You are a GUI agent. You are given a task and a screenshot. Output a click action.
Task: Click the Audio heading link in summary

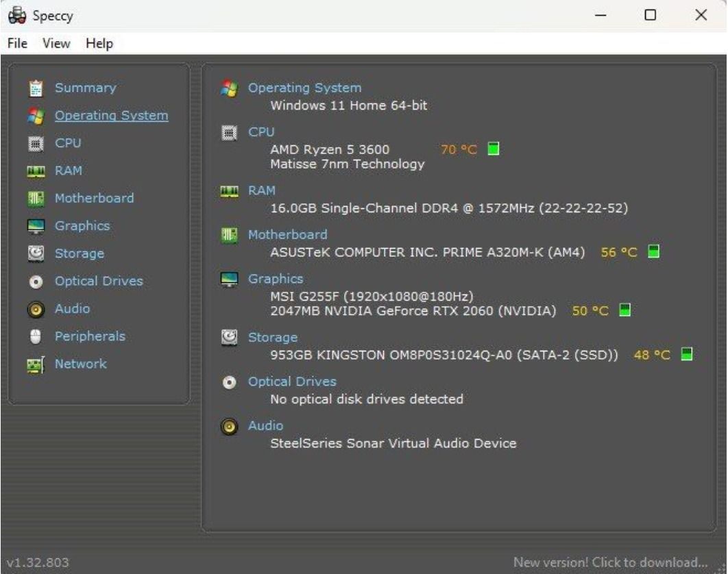pos(265,425)
